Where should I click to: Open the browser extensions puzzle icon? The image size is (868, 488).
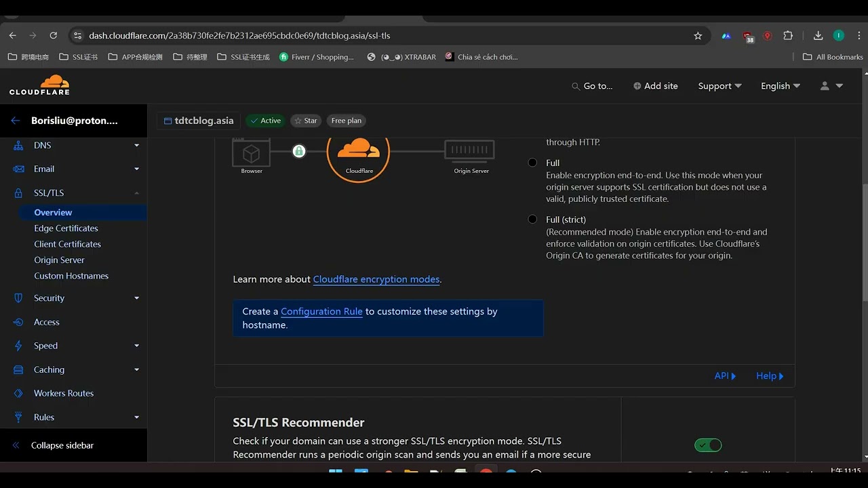tap(788, 35)
